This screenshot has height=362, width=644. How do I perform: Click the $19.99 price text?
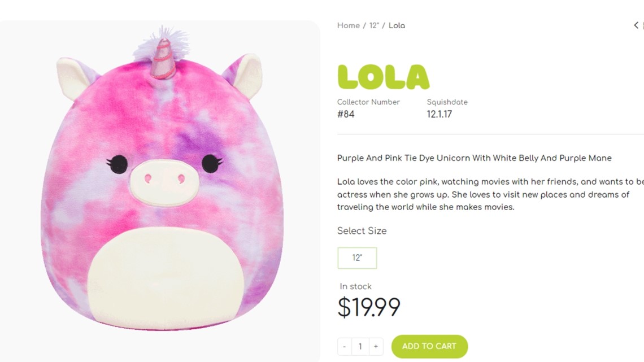[x=369, y=307]
